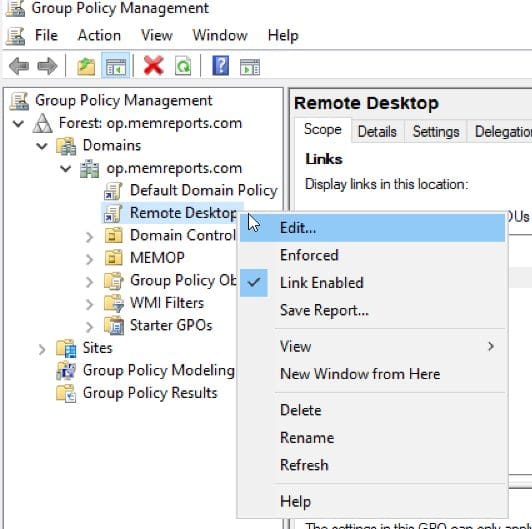This screenshot has height=529, width=532.
Task: Collapse the Domains node
Action: [x=42, y=146]
